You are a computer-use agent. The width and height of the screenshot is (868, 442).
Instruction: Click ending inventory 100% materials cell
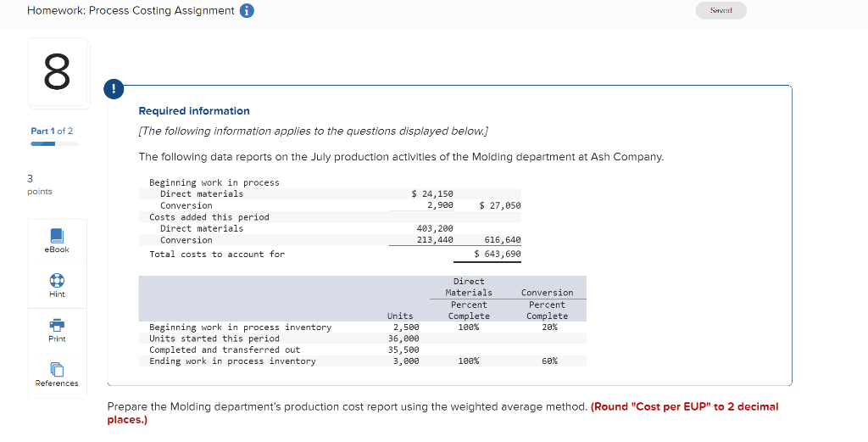coord(469,361)
